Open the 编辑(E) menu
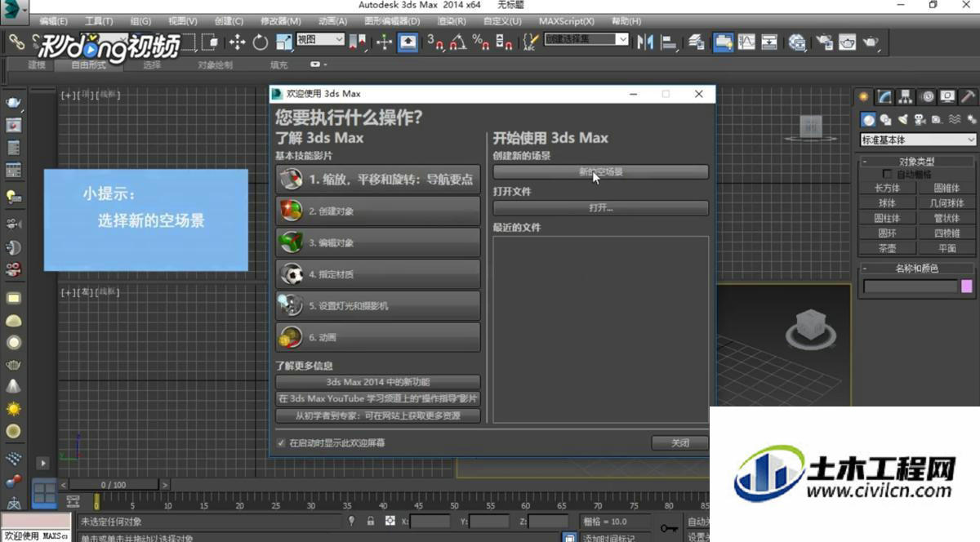 tap(54, 21)
